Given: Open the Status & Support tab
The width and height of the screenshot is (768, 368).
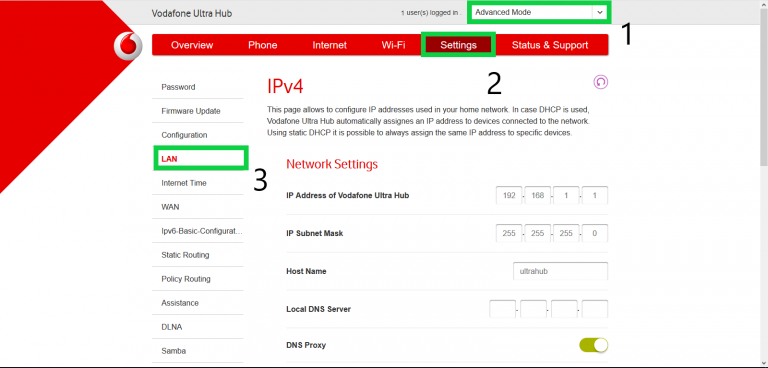Looking at the screenshot, I should [x=550, y=45].
